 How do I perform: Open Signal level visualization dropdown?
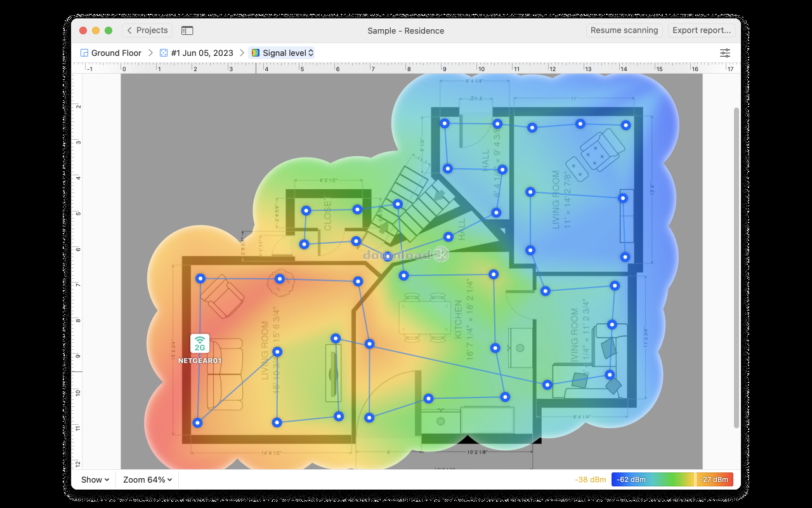point(282,53)
